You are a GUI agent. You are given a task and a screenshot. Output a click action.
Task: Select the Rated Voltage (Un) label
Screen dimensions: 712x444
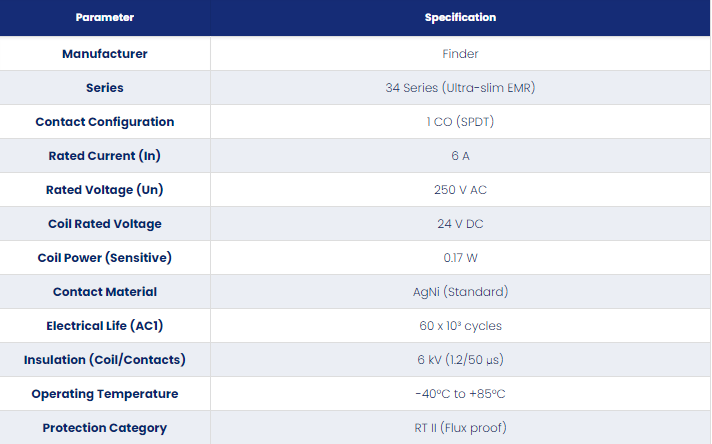(x=105, y=190)
